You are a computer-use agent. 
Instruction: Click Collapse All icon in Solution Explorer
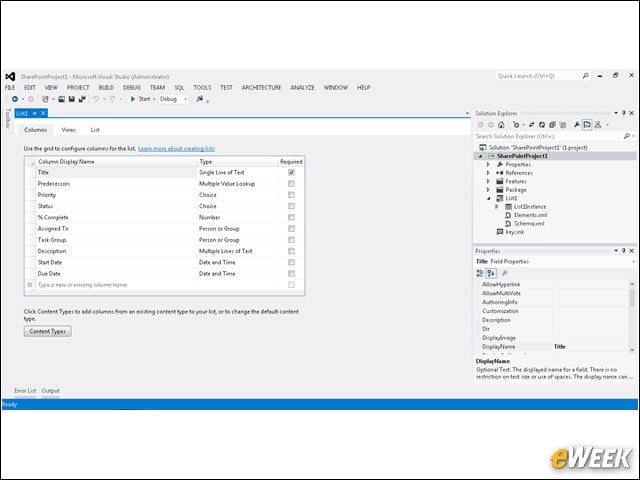552,125
